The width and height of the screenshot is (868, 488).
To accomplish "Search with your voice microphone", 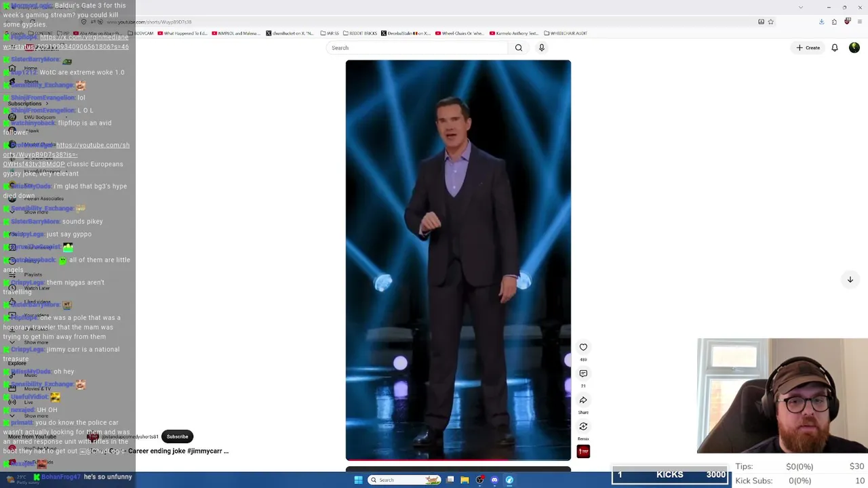I will (541, 47).
